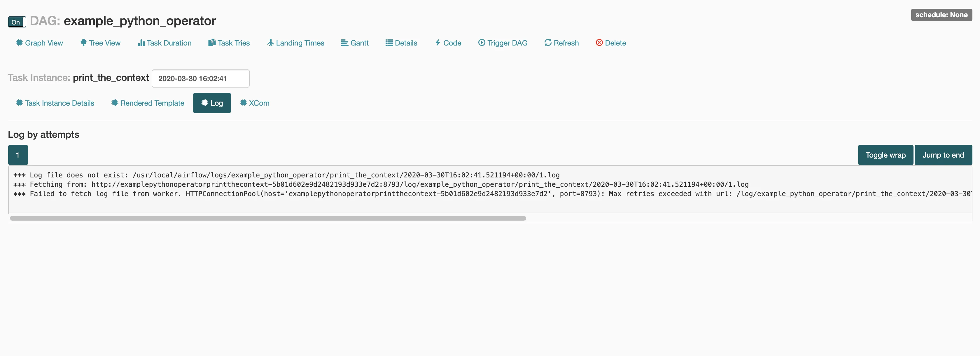Click the Code lightning bolt icon
The width and height of the screenshot is (980, 356).
coord(438,43)
